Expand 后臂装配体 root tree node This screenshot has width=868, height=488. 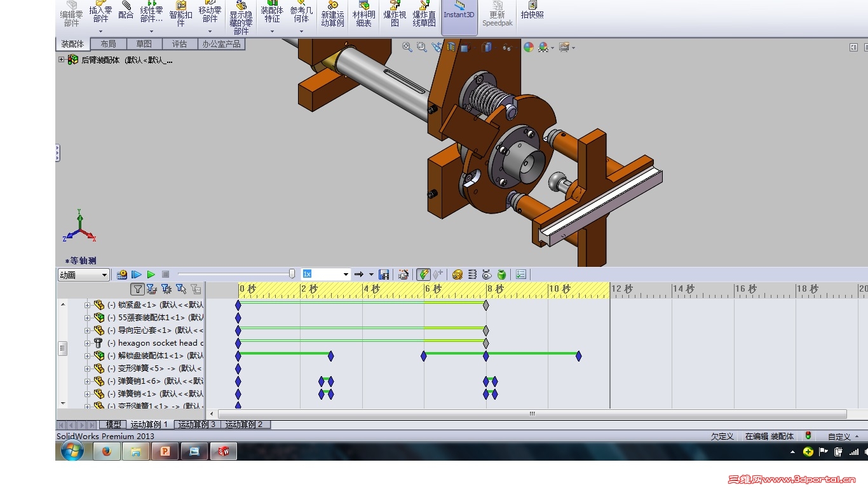(62, 60)
